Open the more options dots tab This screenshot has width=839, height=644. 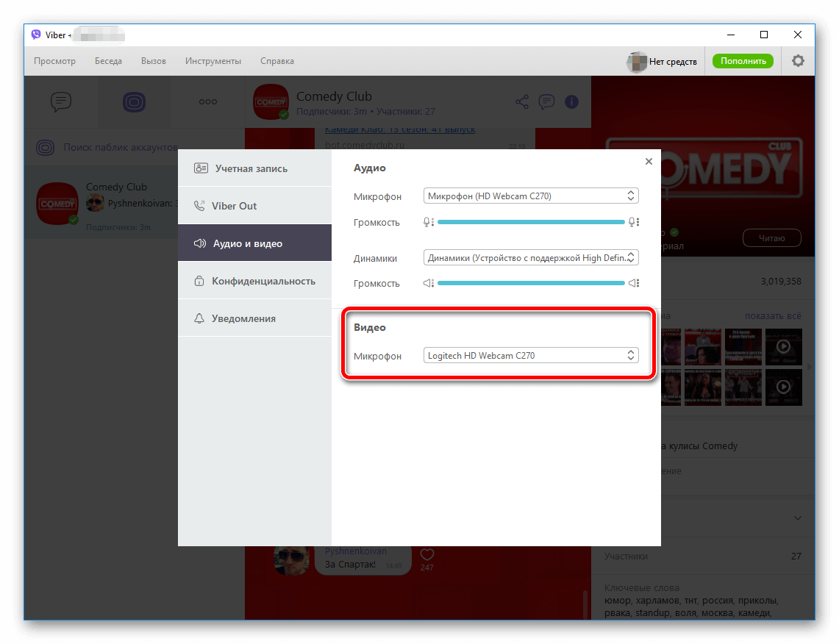tap(207, 101)
